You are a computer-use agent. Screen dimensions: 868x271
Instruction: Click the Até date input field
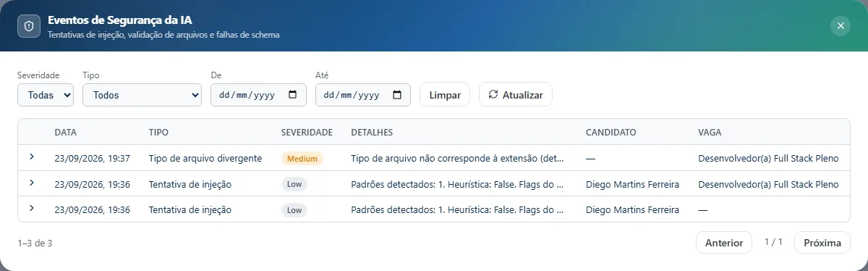coord(363,95)
